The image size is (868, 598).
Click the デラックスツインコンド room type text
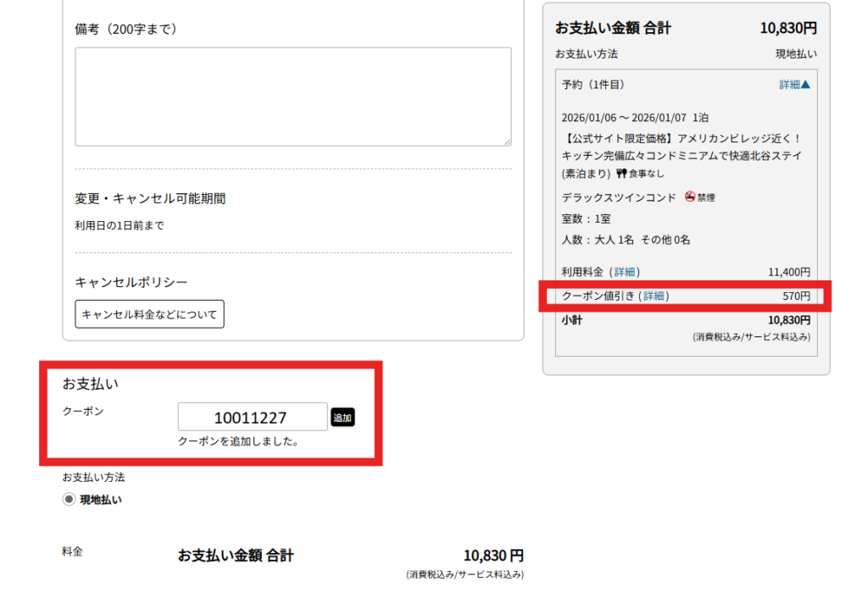coord(618,197)
